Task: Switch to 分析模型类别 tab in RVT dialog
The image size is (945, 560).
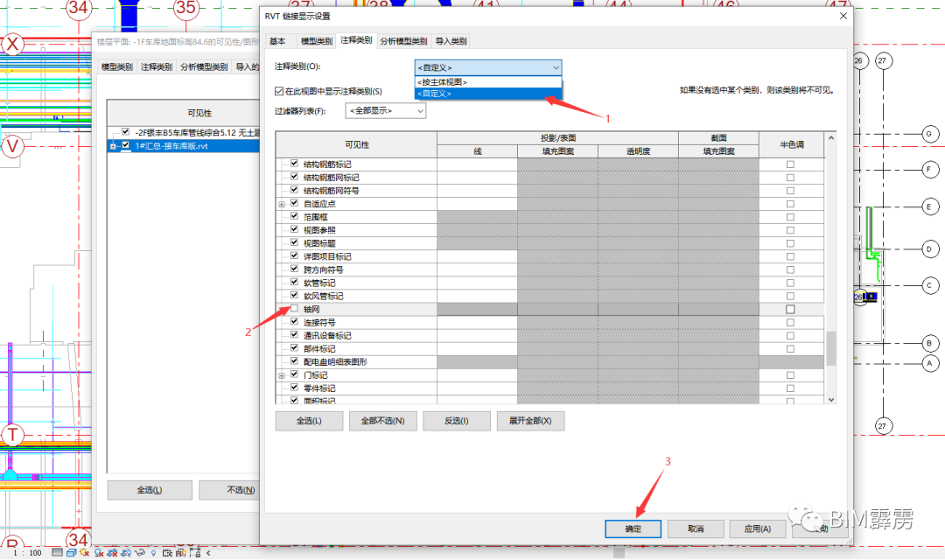Action: pos(403,41)
